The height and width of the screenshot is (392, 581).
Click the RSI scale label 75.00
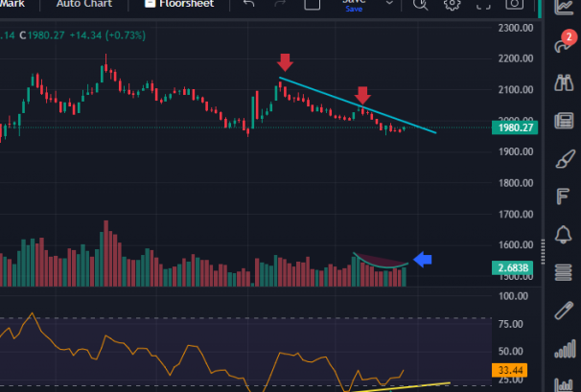pyautogui.click(x=511, y=324)
